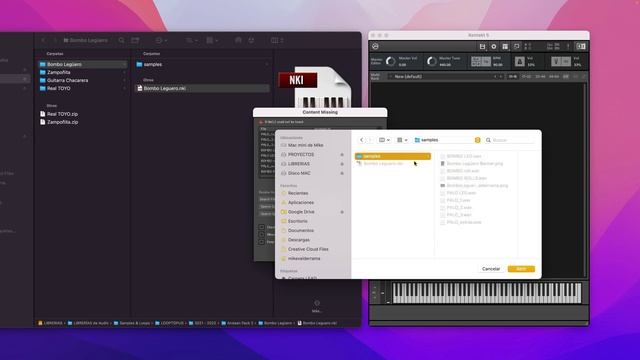The image size is (640, 360).
Task: Open mikevalderrama home folder in sidebar
Action: 304,258
